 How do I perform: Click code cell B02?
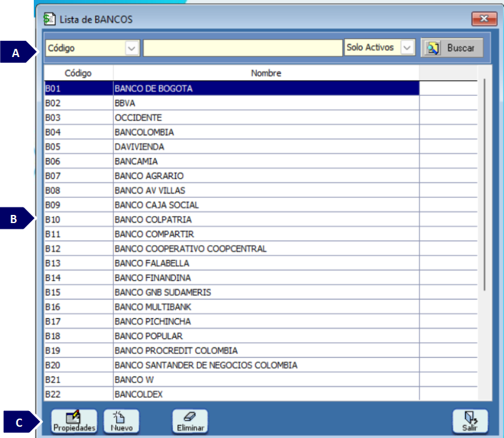pos(79,103)
